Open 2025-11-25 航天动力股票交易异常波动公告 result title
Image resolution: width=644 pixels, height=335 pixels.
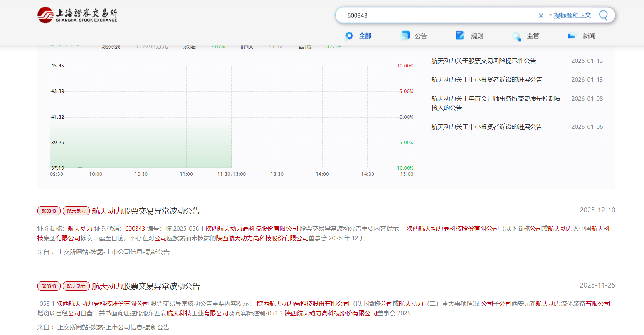pos(146,286)
